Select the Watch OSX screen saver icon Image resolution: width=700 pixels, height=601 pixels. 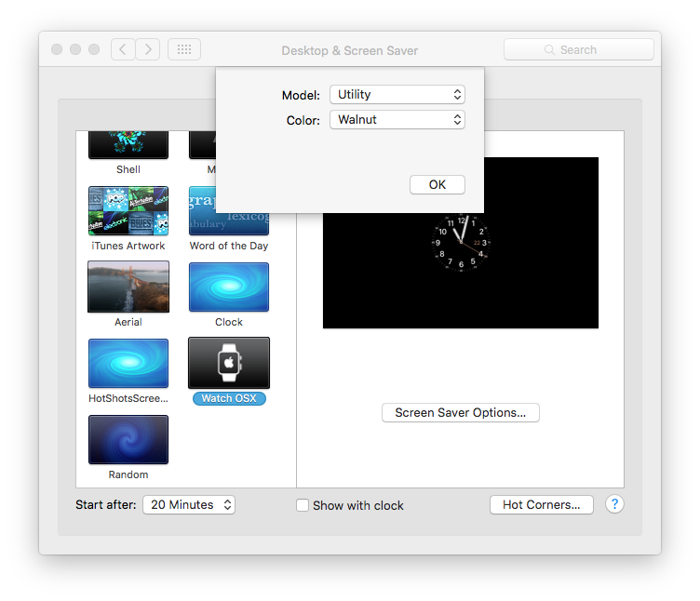point(229,362)
